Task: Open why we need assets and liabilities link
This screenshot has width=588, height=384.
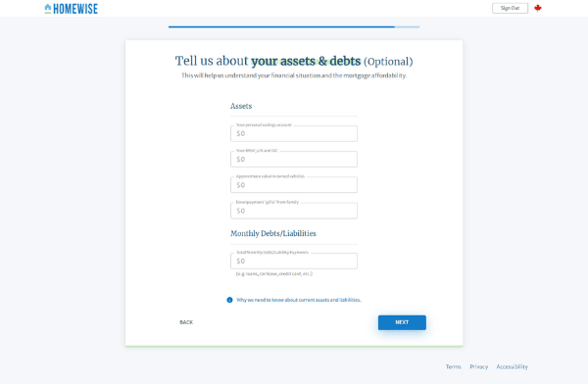Action: 299,300
